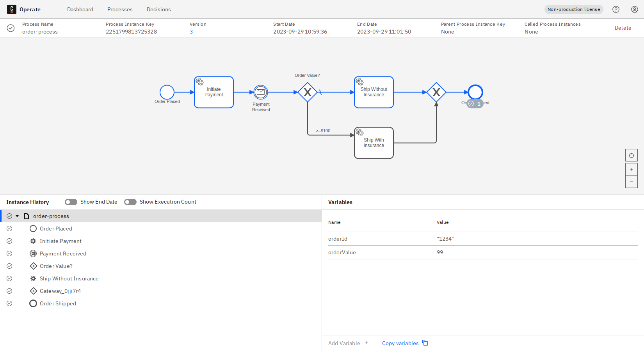
Task: Open the Decisions tab
Action: [x=159, y=9]
